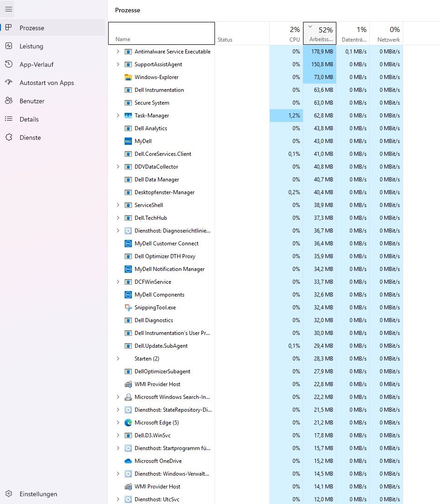Open Einstellungen settings
Image resolution: width=440 pixels, height=504 pixels.
point(52,493)
